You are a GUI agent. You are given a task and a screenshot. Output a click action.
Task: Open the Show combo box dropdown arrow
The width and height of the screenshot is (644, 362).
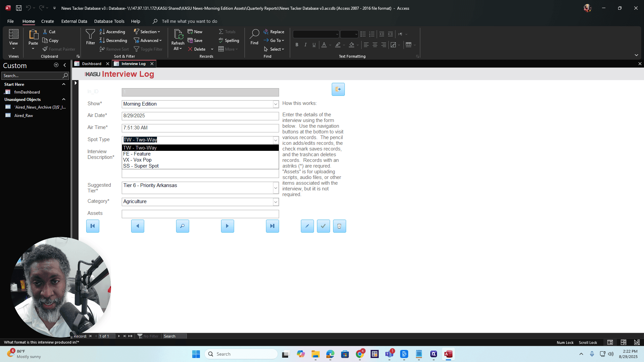275,104
